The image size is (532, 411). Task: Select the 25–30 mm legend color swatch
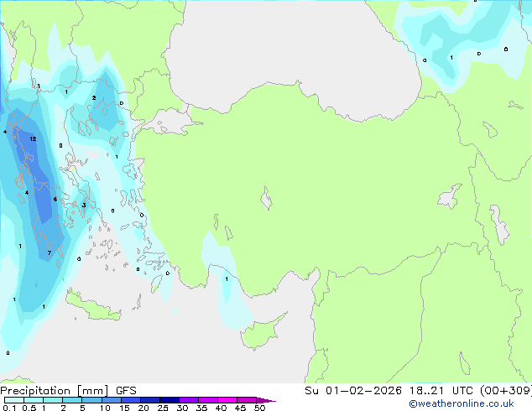click(170, 400)
